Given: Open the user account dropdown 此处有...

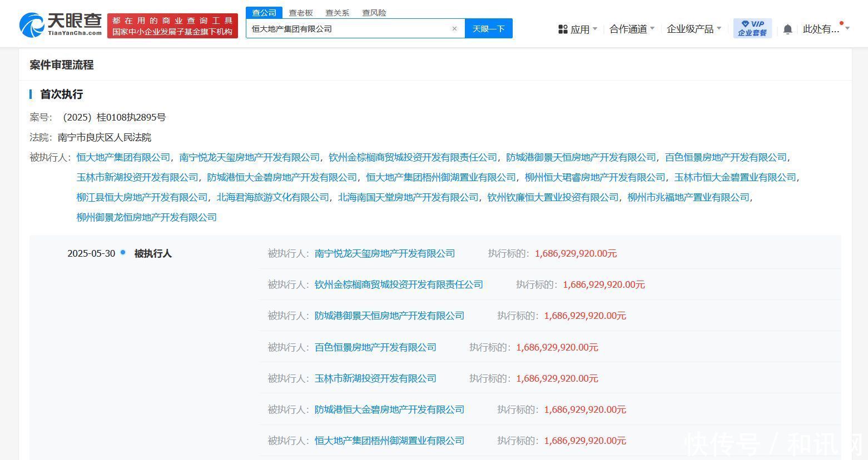Looking at the screenshot, I should (826, 29).
